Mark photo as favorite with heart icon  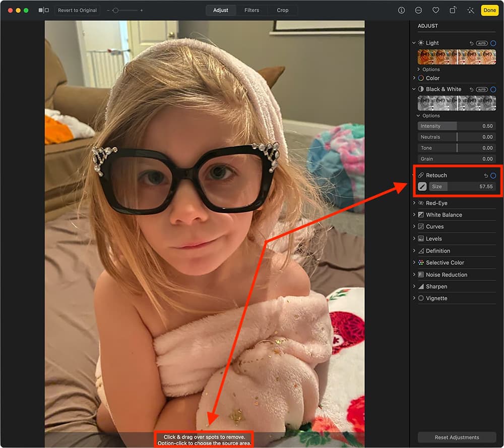click(x=435, y=10)
